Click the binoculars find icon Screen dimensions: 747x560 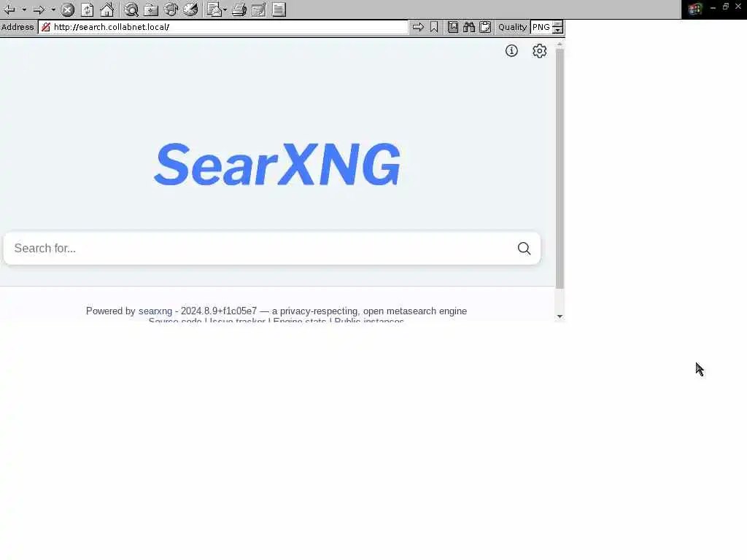pyautogui.click(x=469, y=27)
